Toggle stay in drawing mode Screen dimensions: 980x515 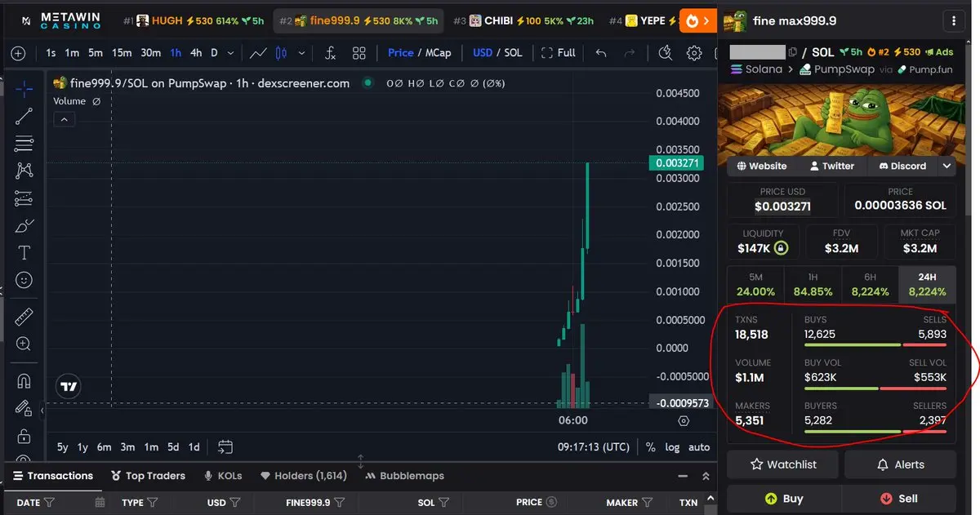[24, 407]
